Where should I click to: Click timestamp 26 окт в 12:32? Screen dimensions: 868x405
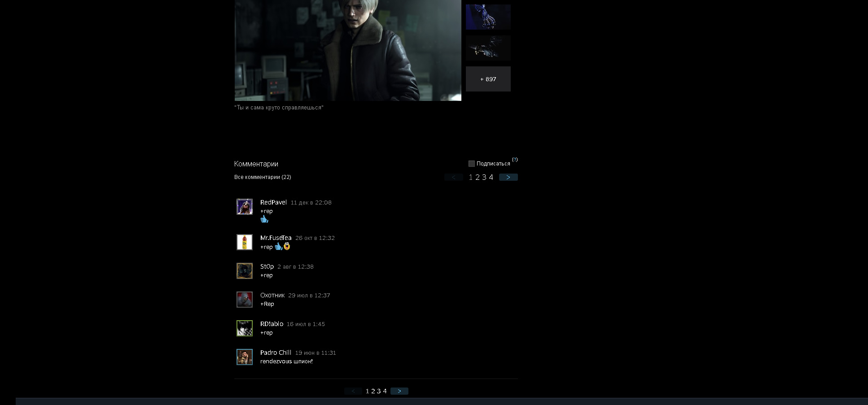pyautogui.click(x=315, y=238)
